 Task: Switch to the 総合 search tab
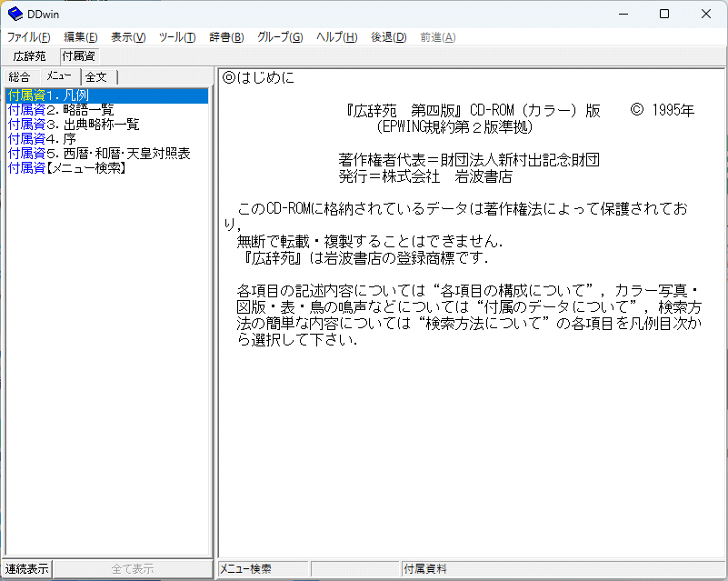(x=20, y=77)
